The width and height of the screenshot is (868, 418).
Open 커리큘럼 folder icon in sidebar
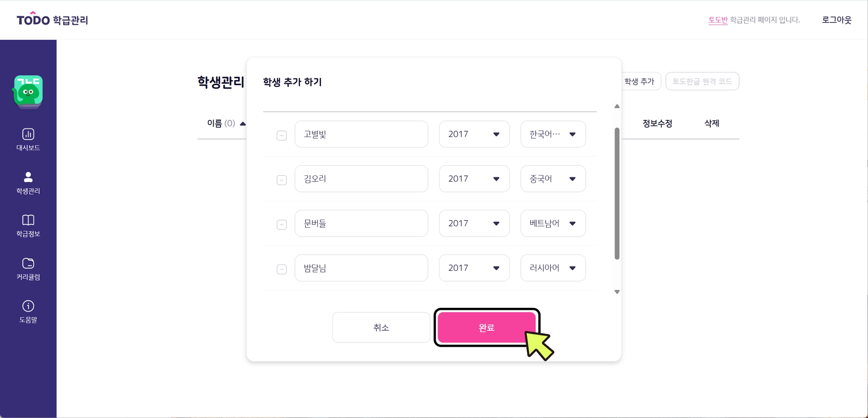tap(28, 263)
